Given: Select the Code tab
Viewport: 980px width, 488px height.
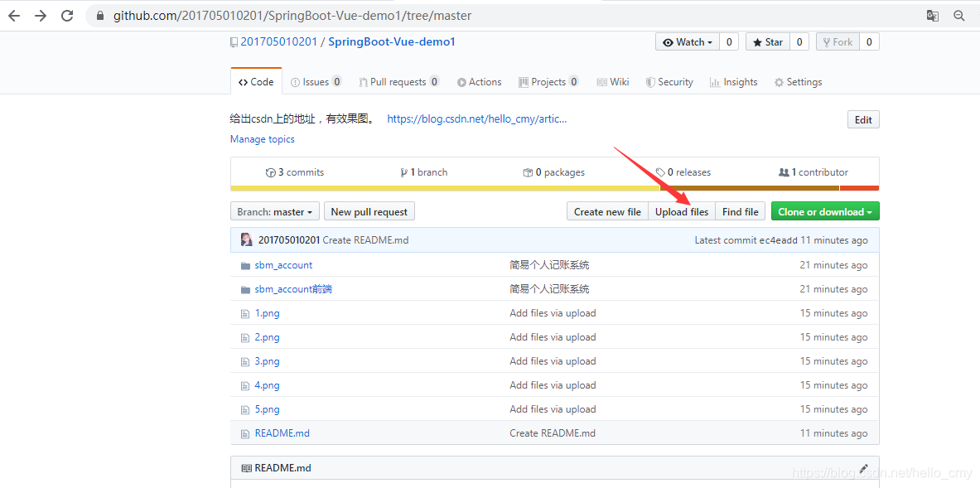Looking at the screenshot, I should (x=256, y=82).
